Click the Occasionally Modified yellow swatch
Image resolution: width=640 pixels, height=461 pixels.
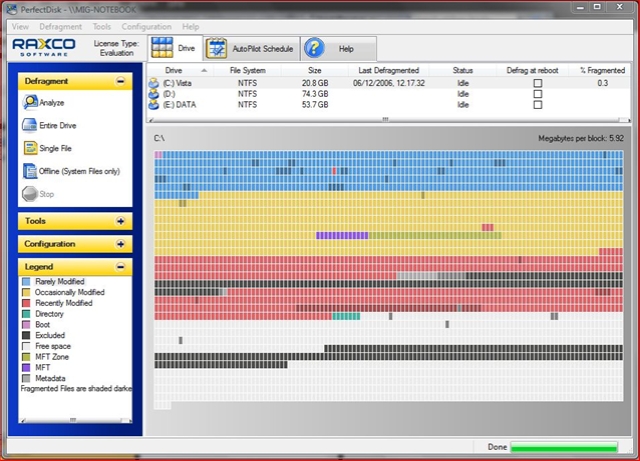pos(26,292)
